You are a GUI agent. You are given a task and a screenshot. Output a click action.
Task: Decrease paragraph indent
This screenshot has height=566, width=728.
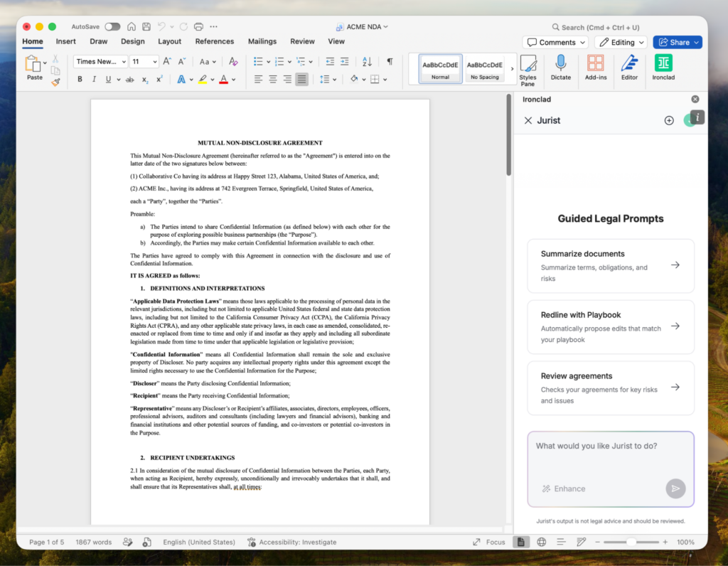click(x=330, y=61)
